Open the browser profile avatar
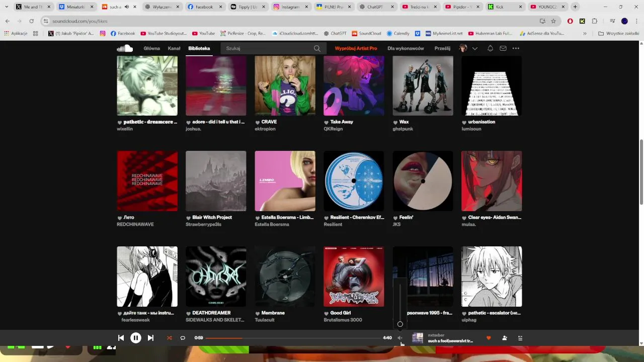 tap(624, 21)
